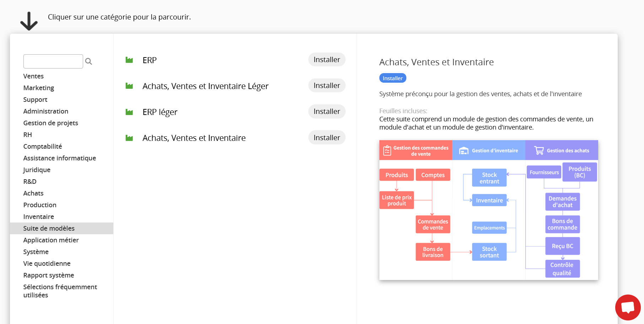Viewport: 644px width, 324px height.
Task: Open the red chat bubble icon
Action: (x=628, y=307)
